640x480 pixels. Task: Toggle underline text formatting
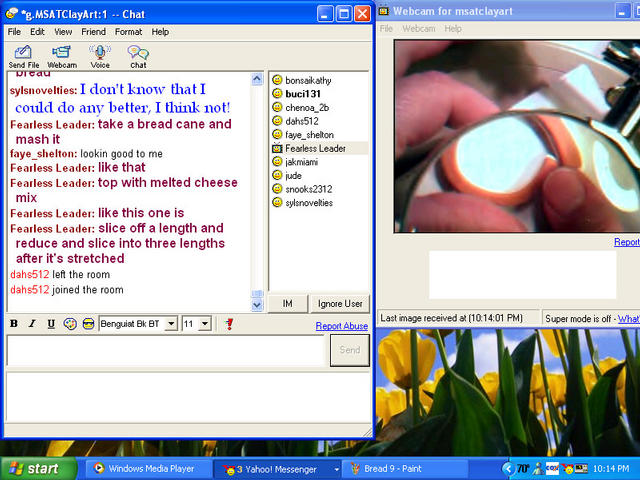tap(51, 324)
